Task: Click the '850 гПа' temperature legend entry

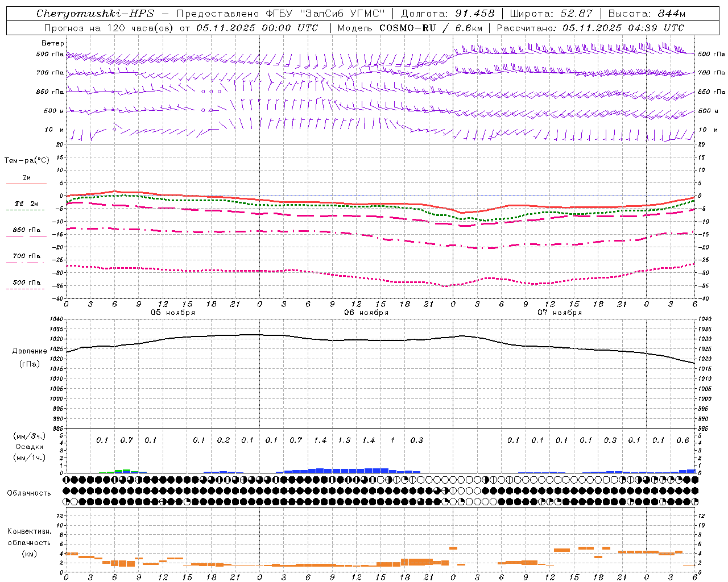Action: [x=27, y=230]
